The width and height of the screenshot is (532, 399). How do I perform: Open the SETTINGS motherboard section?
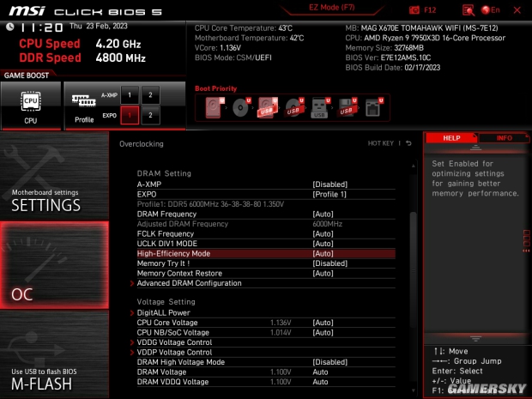click(x=54, y=176)
